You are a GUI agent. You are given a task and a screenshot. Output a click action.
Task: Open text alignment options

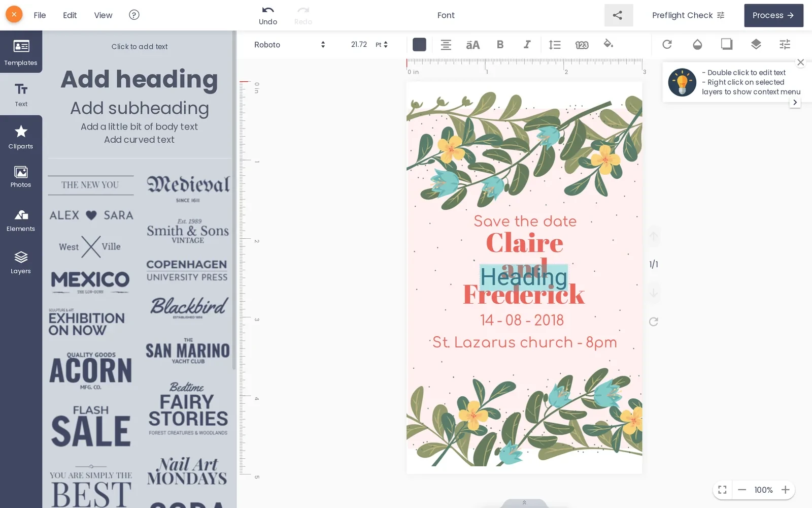(x=446, y=45)
